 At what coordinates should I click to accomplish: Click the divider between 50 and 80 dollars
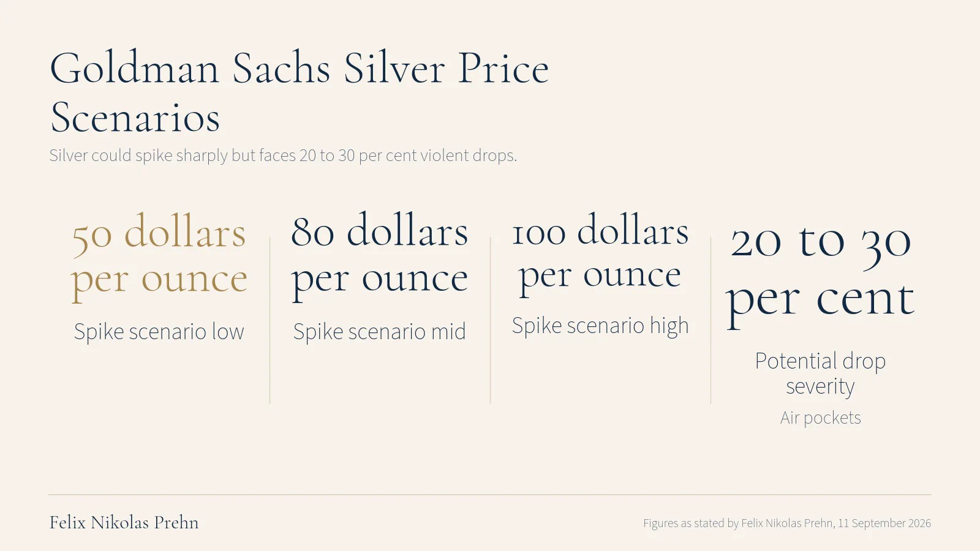[269, 320]
